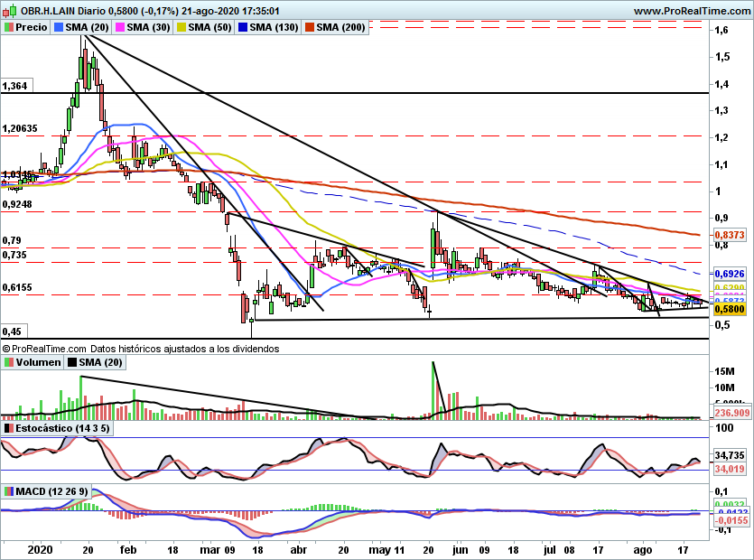Click the ago marker on time axis

642,550
